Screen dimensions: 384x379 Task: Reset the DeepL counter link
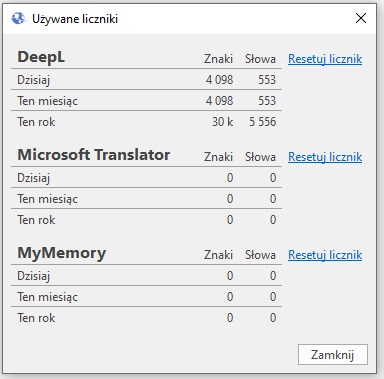coord(325,59)
